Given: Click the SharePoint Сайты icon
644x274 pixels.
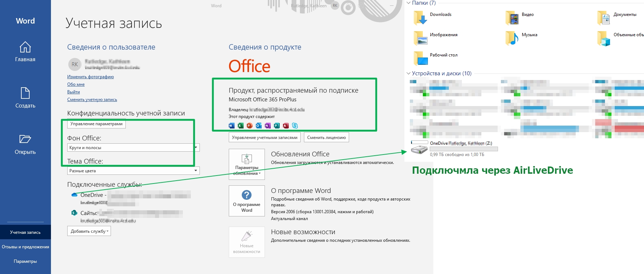Looking at the screenshot, I should pos(74,213).
